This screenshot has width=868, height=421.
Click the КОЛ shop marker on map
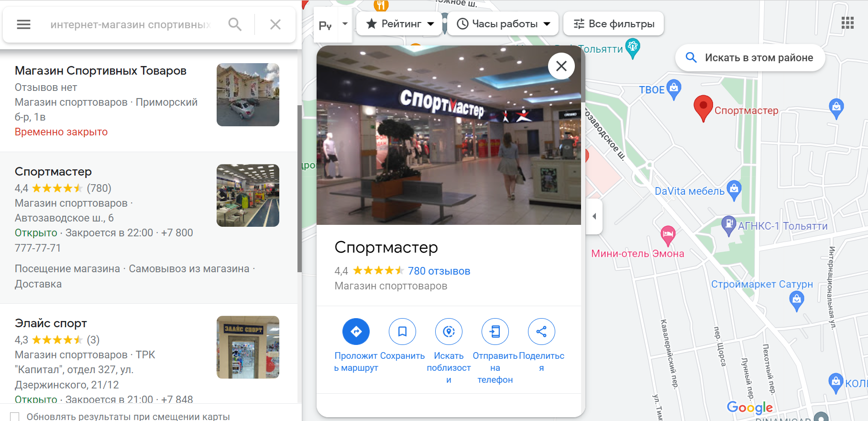point(835,383)
